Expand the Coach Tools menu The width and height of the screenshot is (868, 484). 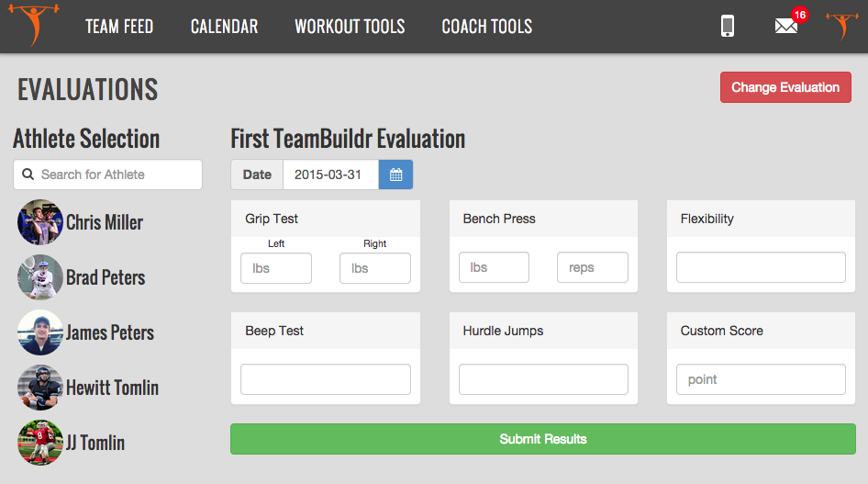click(x=486, y=27)
